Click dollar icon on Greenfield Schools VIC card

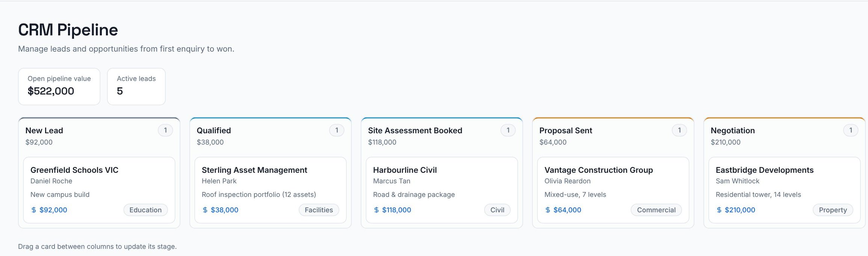coord(34,210)
